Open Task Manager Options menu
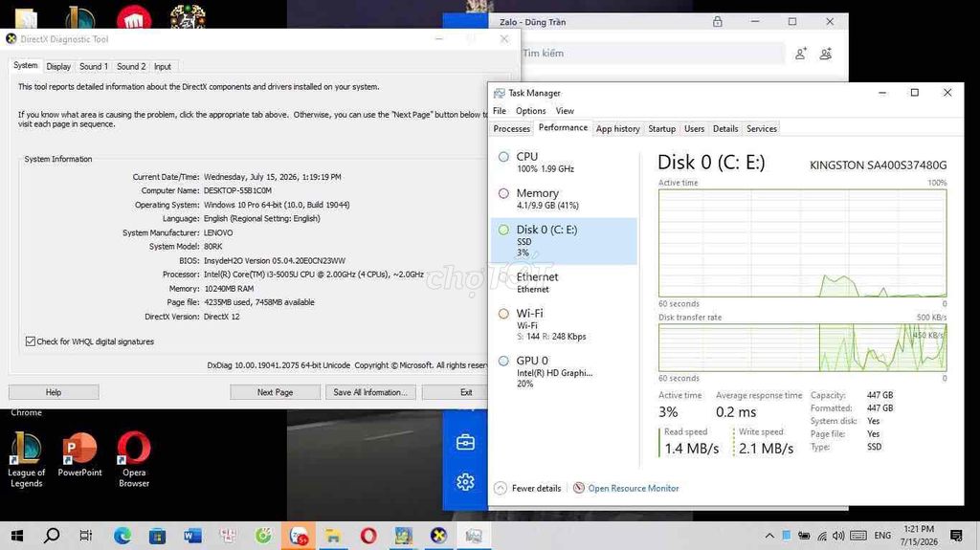The image size is (980, 550). coord(530,111)
